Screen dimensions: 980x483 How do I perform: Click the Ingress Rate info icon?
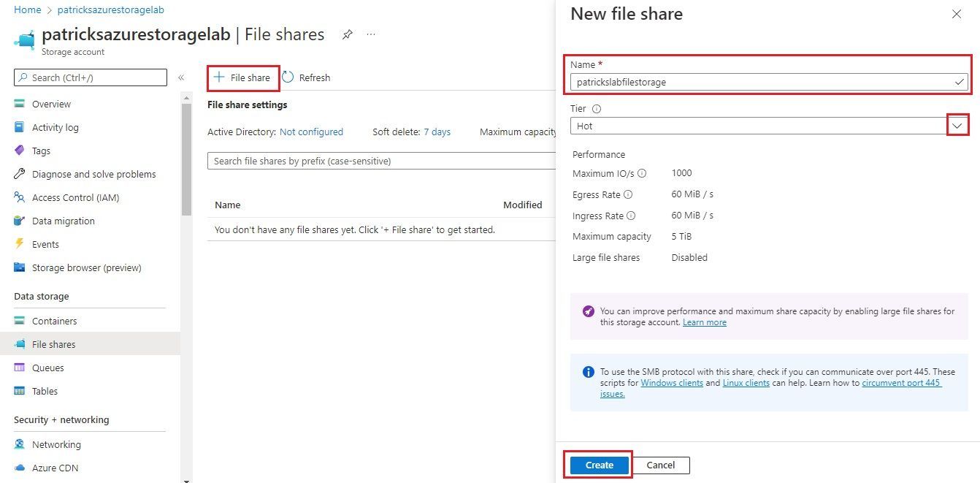[631, 216]
